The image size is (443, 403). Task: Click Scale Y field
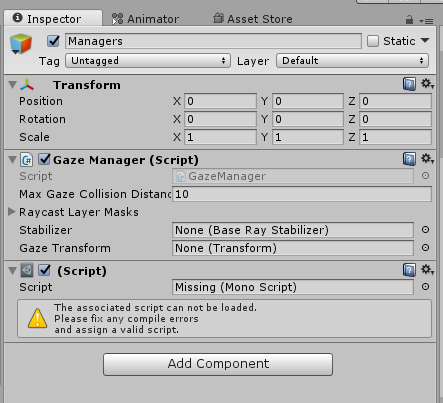308,137
